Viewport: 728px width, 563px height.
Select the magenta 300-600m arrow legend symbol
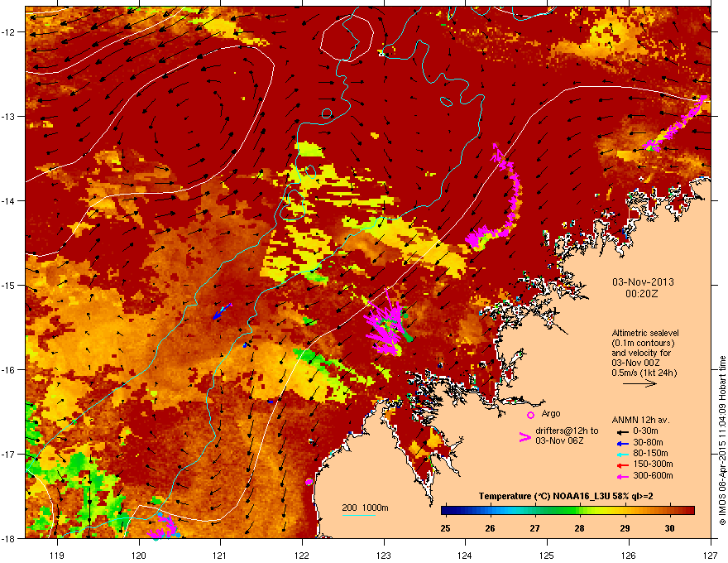pos(622,476)
